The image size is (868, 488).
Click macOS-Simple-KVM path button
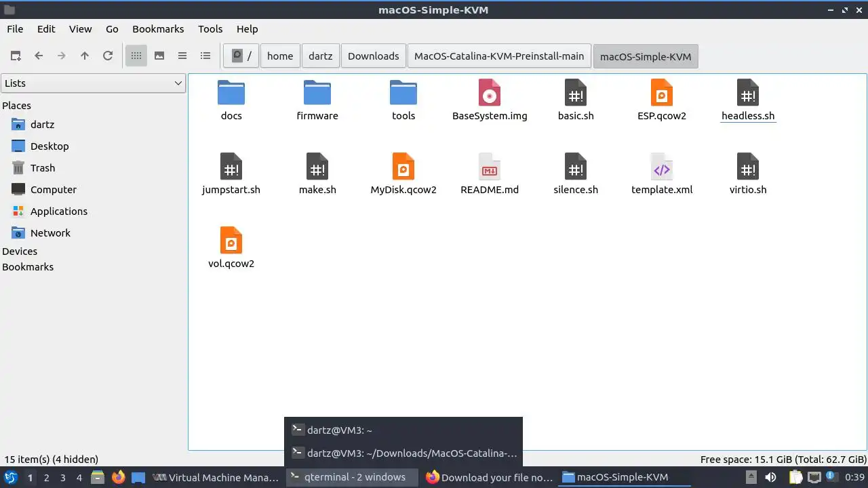[x=646, y=56]
